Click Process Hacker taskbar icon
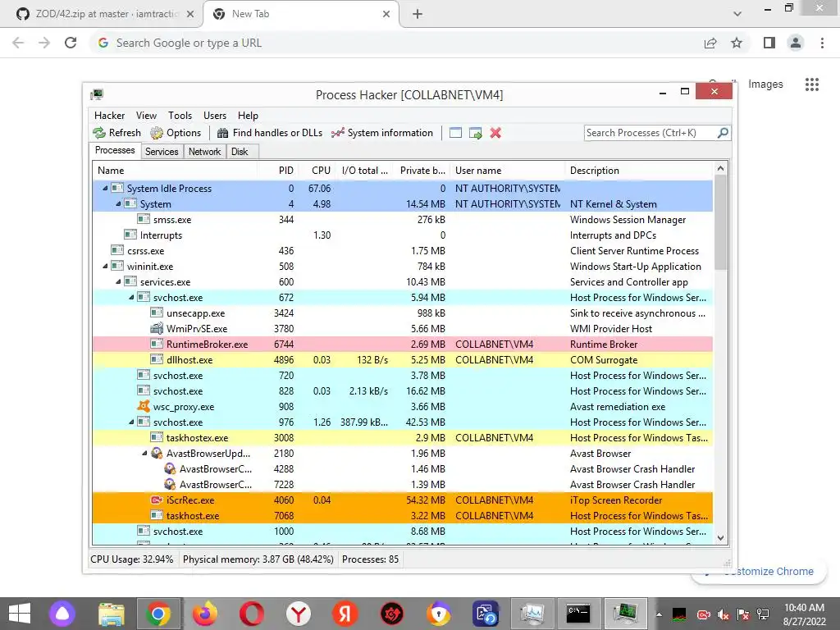This screenshot has height=630, width=840. click(626, 614)
